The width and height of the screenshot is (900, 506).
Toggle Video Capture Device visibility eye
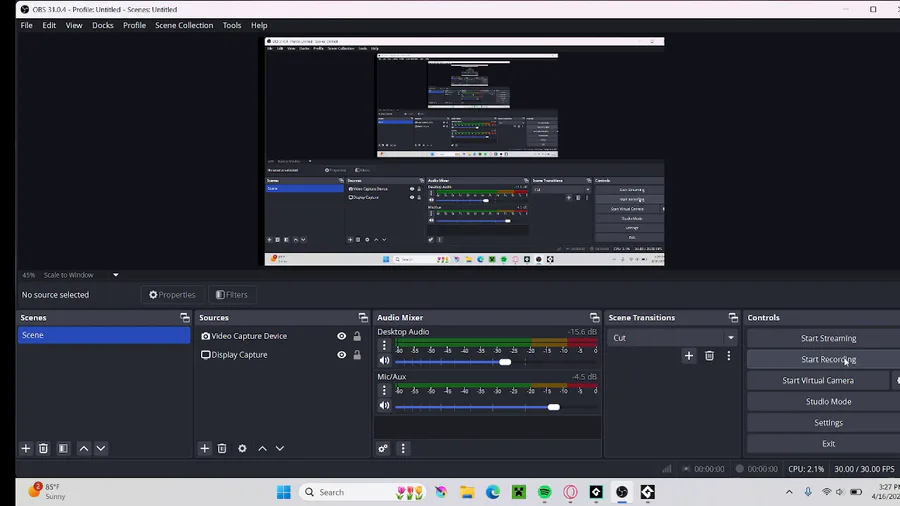(x=342, y=336)
